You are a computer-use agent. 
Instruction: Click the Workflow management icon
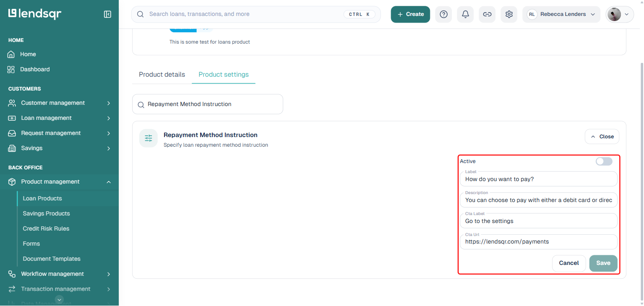12,274
